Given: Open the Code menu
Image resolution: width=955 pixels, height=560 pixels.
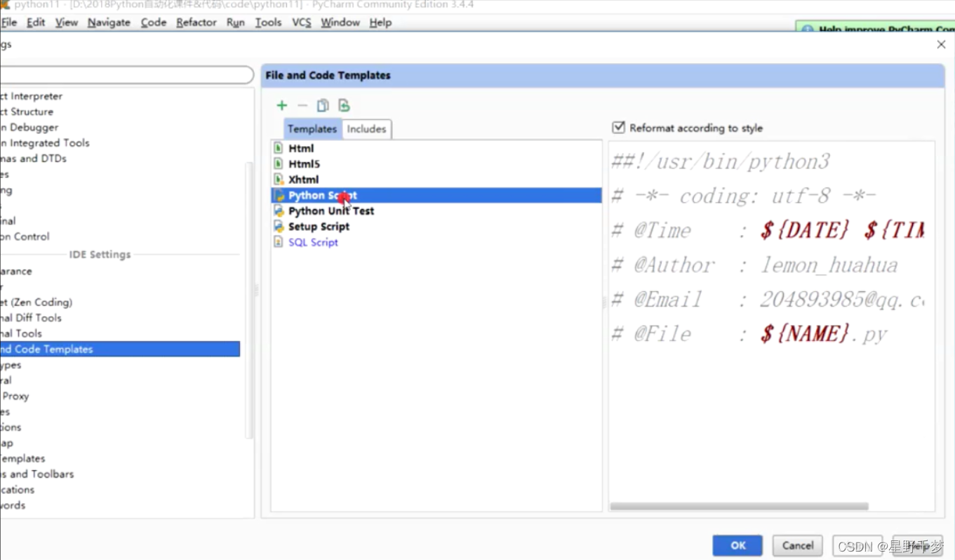Looking at the screenshot, I should pos(154,22).
